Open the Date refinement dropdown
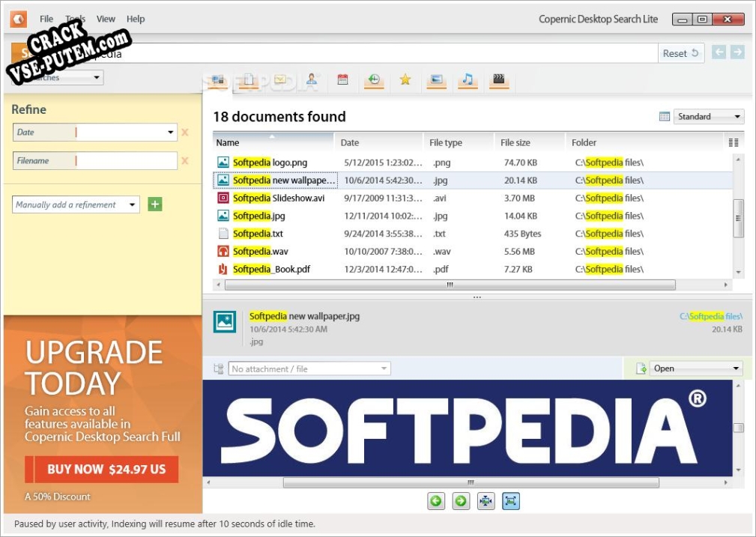 pyautogui.click(x=170, y=132)
